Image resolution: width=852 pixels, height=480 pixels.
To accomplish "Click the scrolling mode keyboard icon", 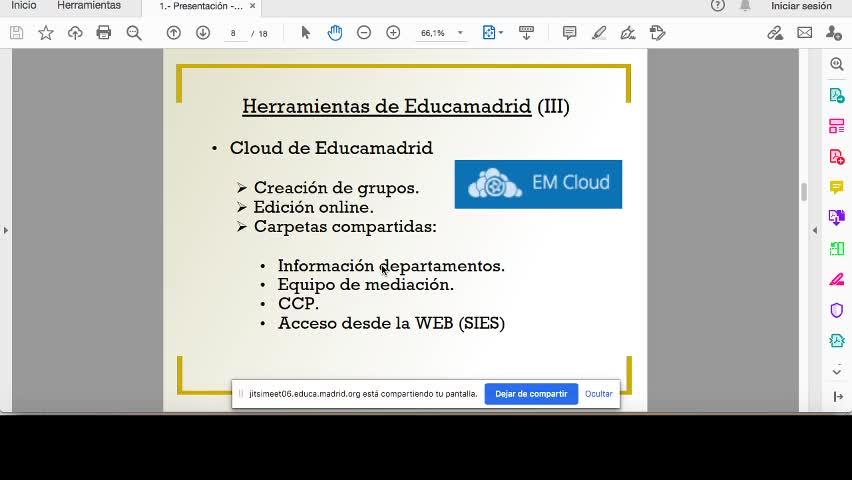I will point(526,33).
